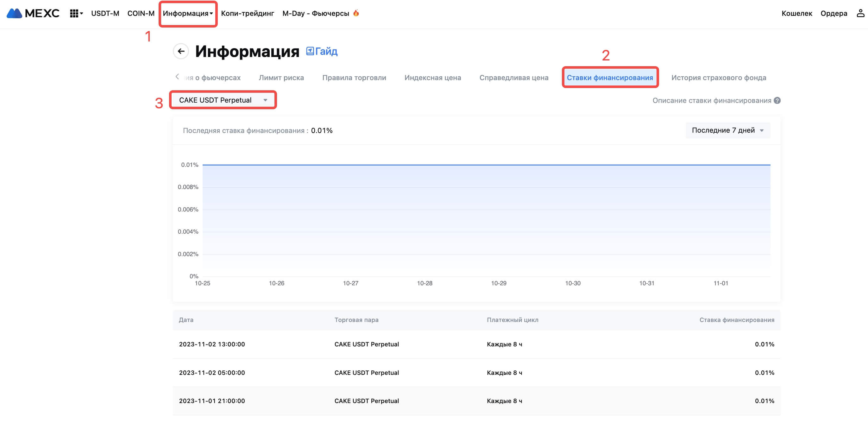
Task: Click the help question mark icon
Action: 777,100
